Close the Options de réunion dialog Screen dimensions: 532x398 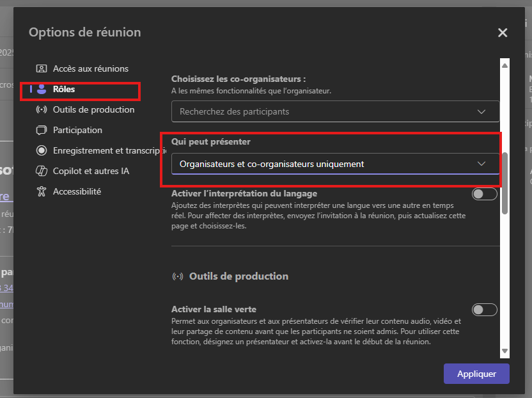(503, 33)
